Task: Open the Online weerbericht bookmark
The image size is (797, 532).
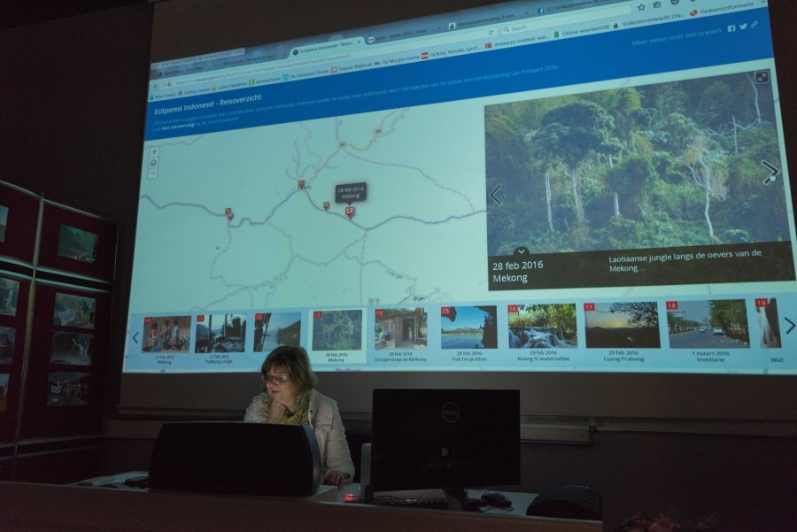Action: 581,32
